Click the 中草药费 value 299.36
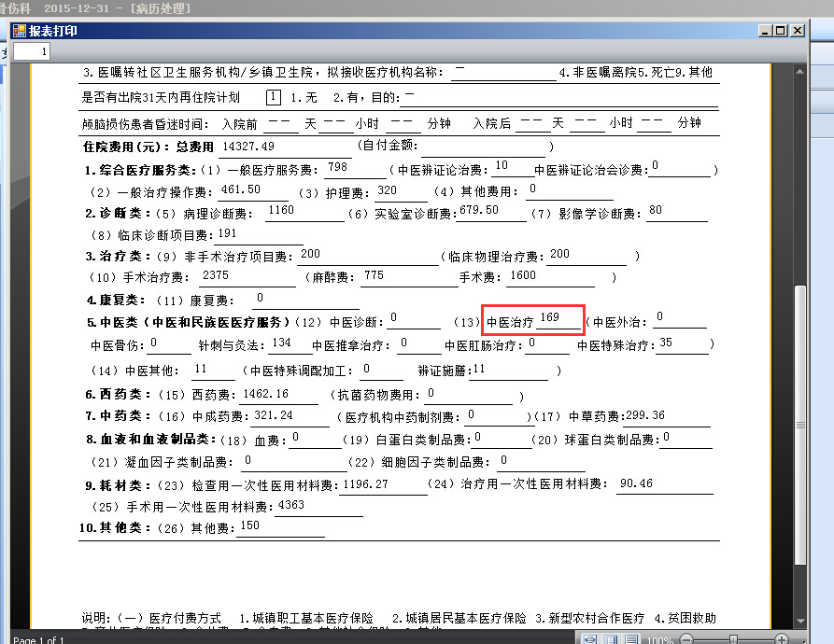This screenshot has height=644, width=834. coord(645,415)
